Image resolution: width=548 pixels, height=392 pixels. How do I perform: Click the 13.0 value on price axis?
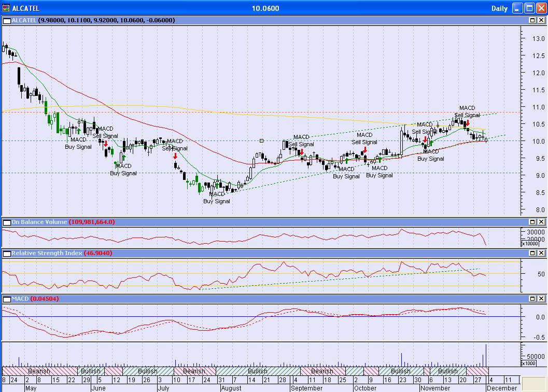[x=538, y=39]
